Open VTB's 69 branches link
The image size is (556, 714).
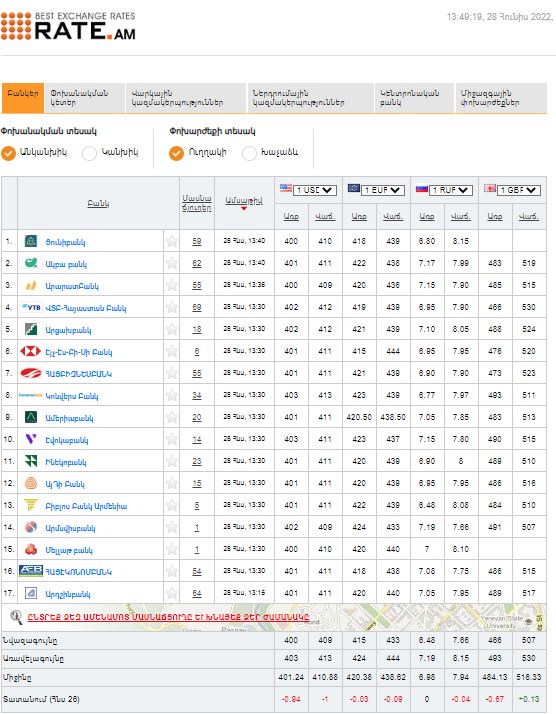point(197,307)
